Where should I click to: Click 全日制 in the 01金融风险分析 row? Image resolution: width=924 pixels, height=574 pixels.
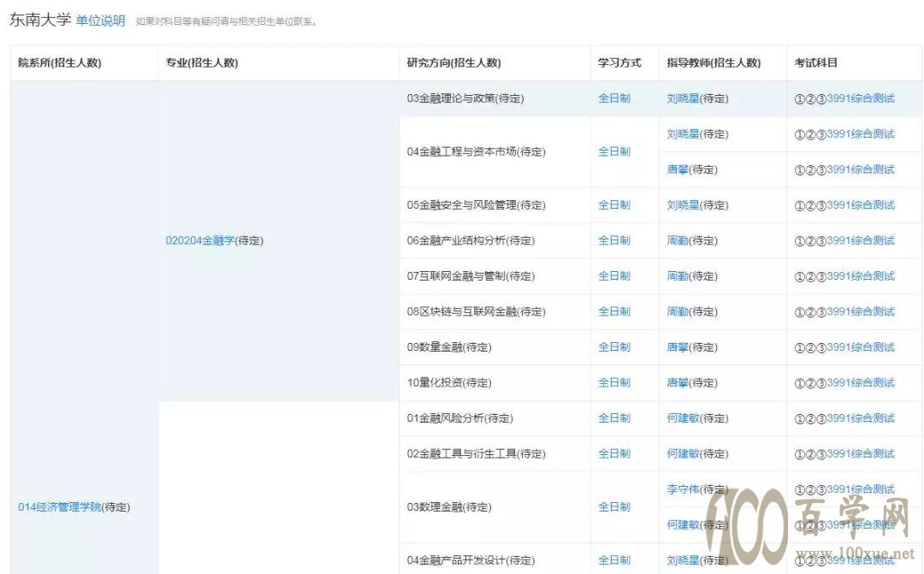(x=614, y=417)
